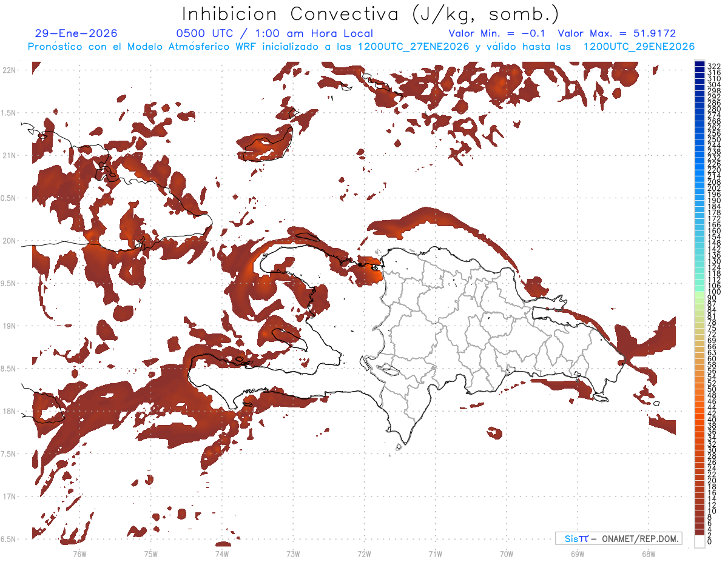Screen dimensions: 728x562
Task: Click the '100' color scale value
Action: click(x=713, y=293)
